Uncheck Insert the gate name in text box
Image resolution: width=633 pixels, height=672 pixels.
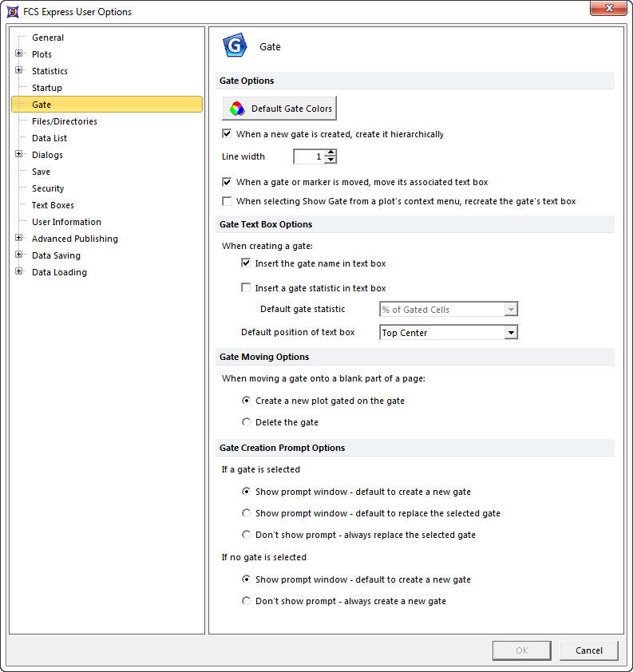(246, 263)
